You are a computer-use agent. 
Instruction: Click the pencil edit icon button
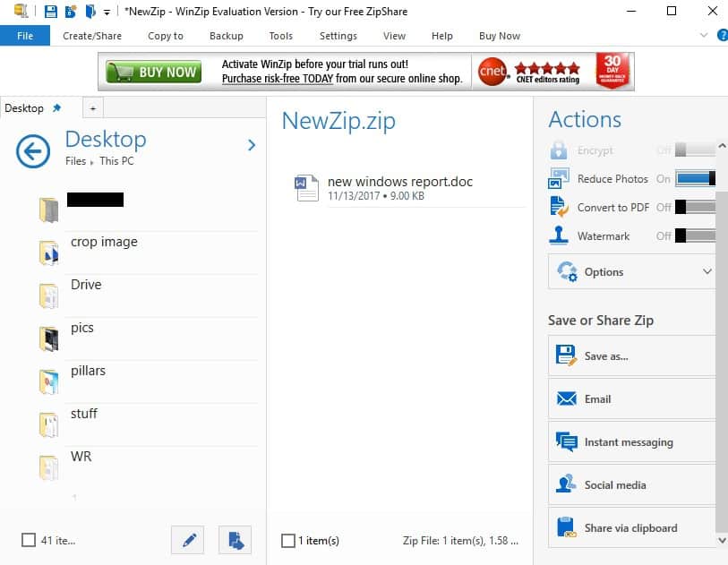click(x=188, y=540)
